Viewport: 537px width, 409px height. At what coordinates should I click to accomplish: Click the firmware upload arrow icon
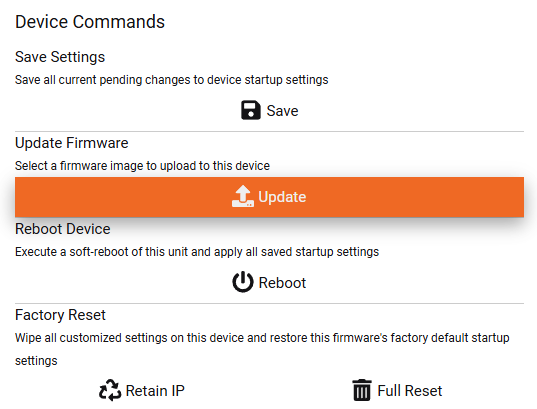[243, 196]
